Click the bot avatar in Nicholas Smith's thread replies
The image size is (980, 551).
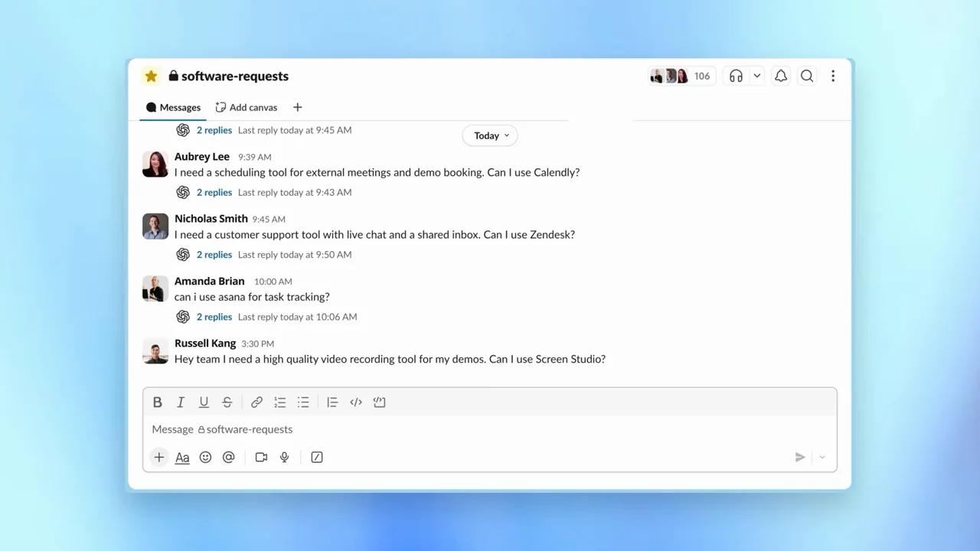pyautogui.click(x=183, y=254)
